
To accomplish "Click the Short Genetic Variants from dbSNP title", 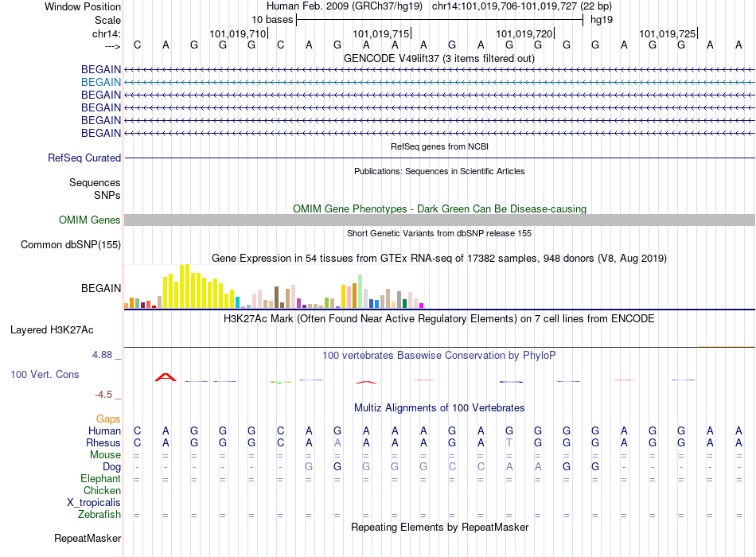I will 439,233.
